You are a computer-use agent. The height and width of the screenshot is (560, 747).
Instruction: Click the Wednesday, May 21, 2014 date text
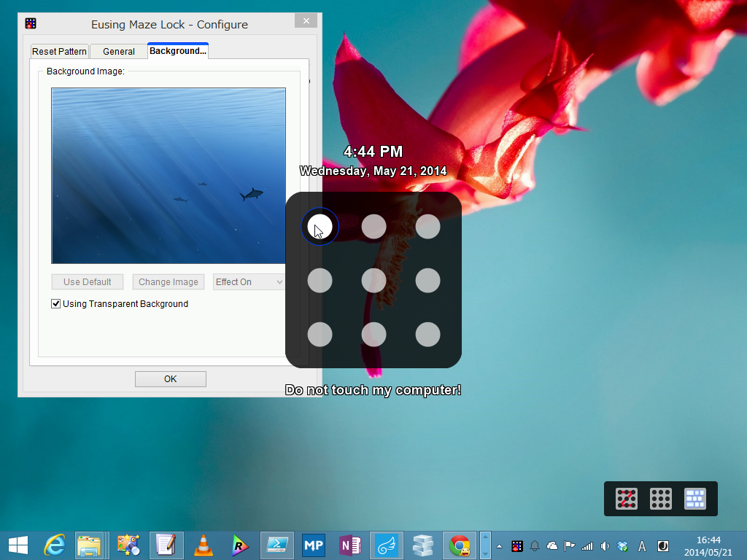[373, 171]
